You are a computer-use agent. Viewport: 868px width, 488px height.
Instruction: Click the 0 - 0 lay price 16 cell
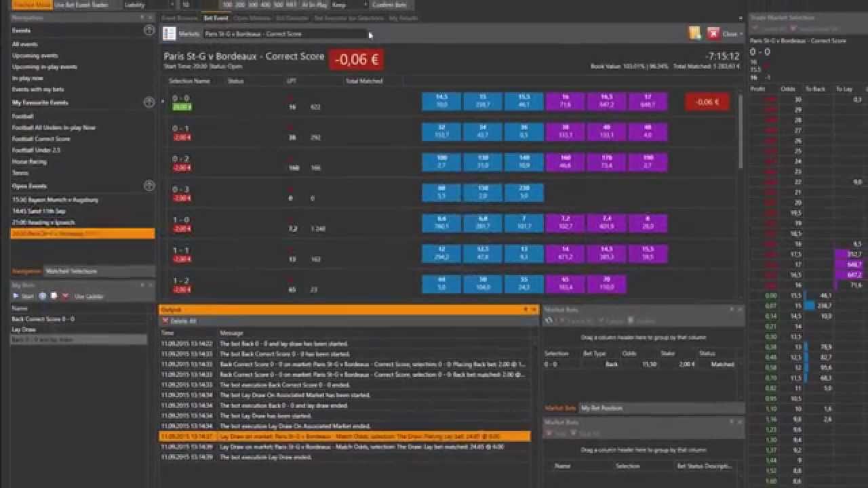coord(565,102)
